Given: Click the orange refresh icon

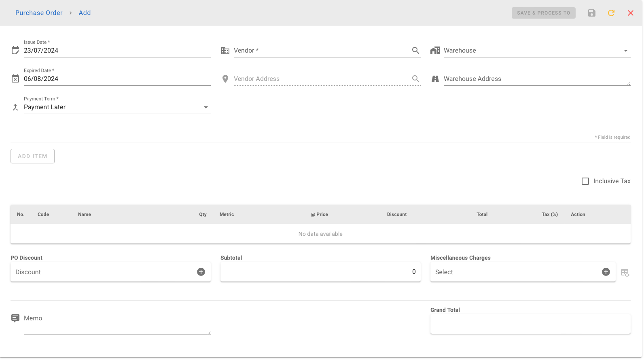Looking at the screenshot, I should pos(611,13).
